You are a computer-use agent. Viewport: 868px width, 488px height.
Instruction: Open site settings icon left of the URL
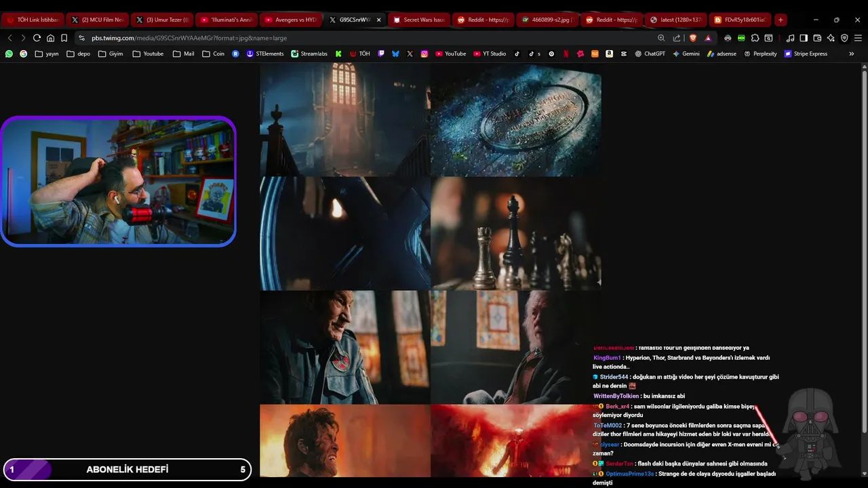pyautogui.click(x=82, y=38)
